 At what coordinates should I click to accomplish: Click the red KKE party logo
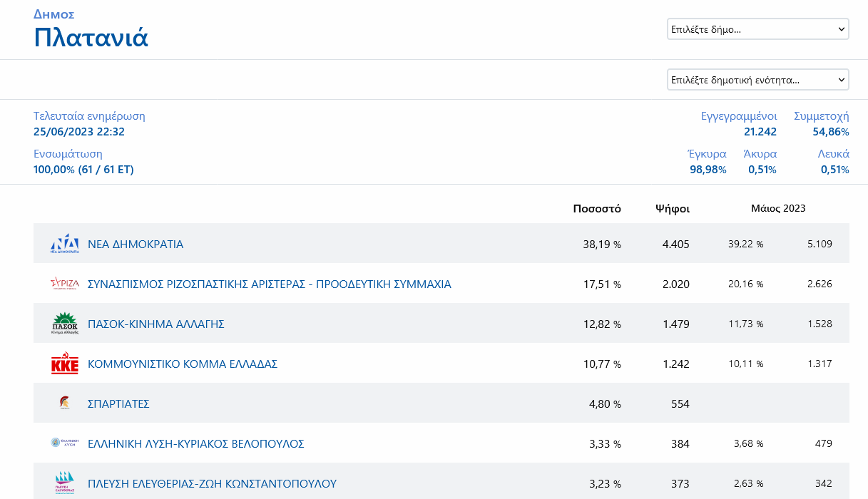click(x=64, y=364)
